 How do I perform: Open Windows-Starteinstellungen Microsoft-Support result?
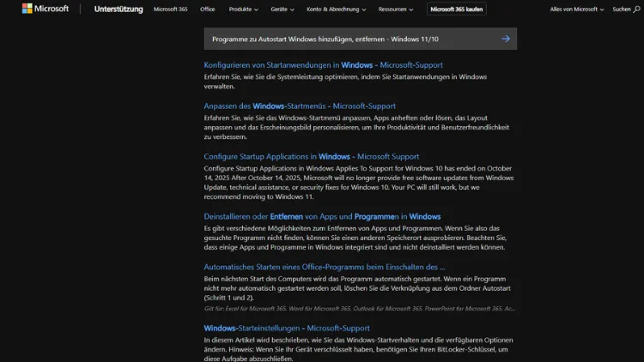287,328
